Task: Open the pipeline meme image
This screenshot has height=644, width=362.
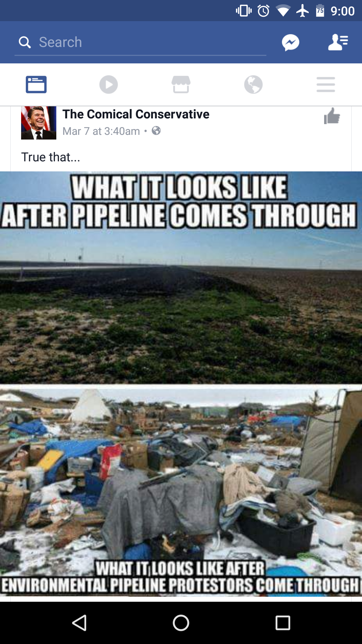Action: (x=181, y=384)
